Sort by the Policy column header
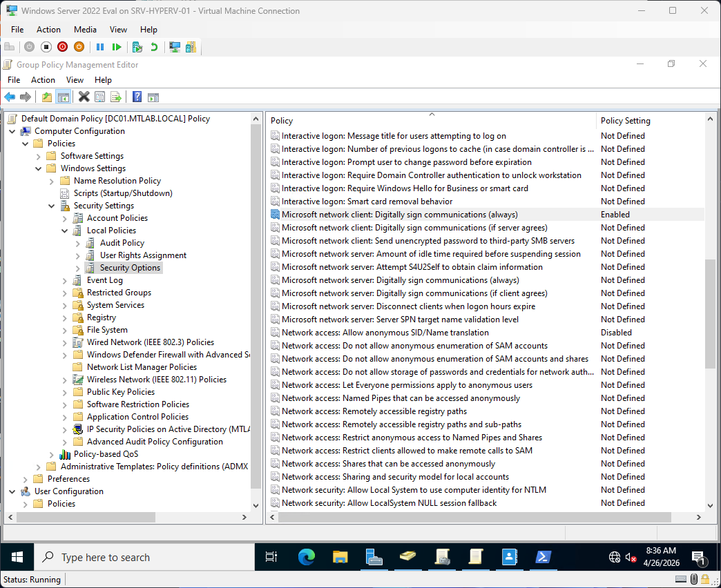 [432, 120]
